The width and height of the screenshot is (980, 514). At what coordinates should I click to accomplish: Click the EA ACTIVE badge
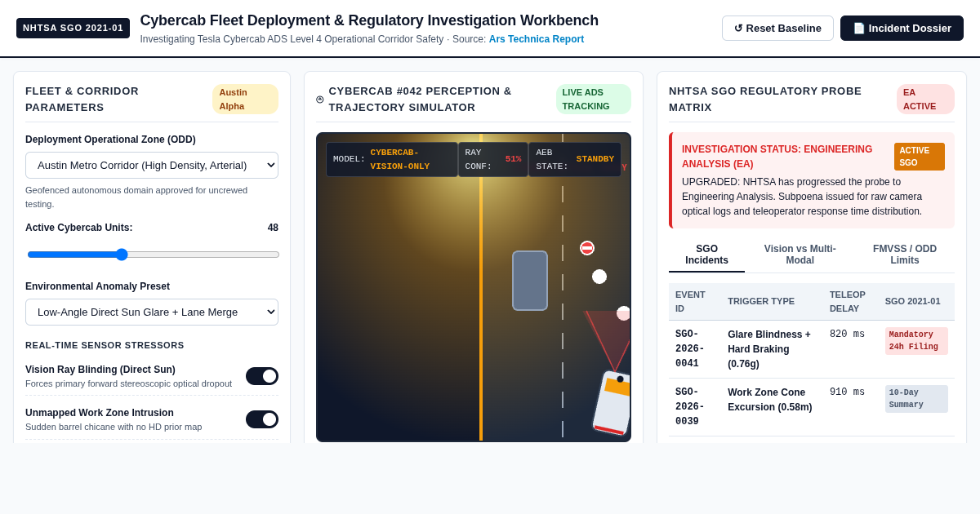pyautogui.click(x=925, y=100)
